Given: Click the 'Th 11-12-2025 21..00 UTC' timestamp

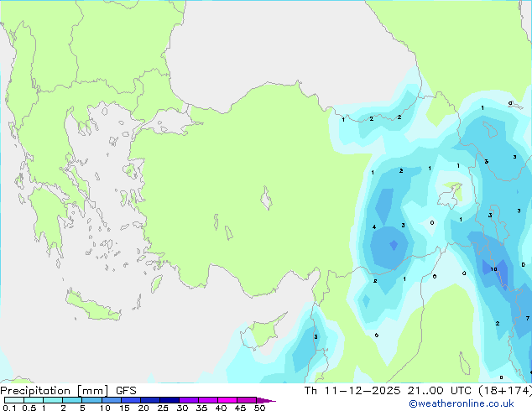Looking at the screenshot, I should pos(388,391).
